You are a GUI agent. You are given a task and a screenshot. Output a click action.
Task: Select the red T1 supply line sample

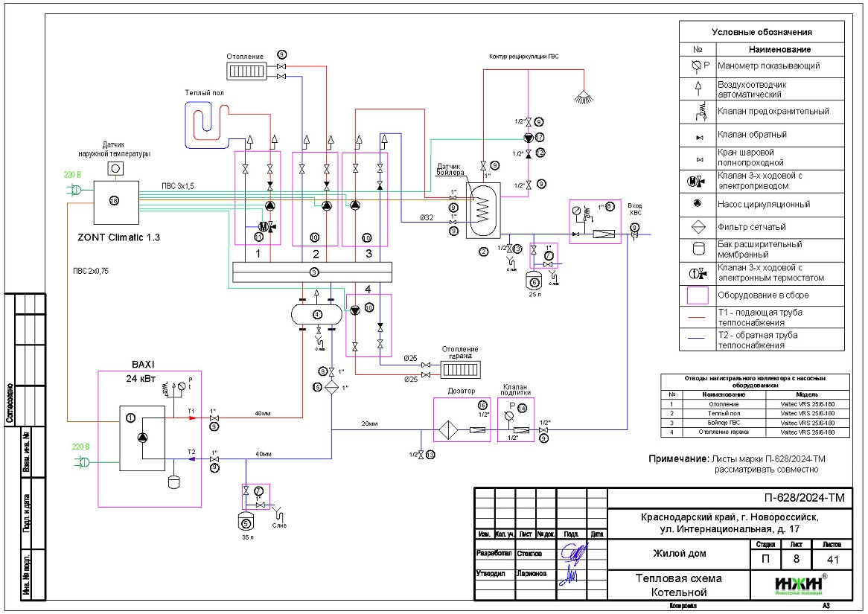point(698,318)
